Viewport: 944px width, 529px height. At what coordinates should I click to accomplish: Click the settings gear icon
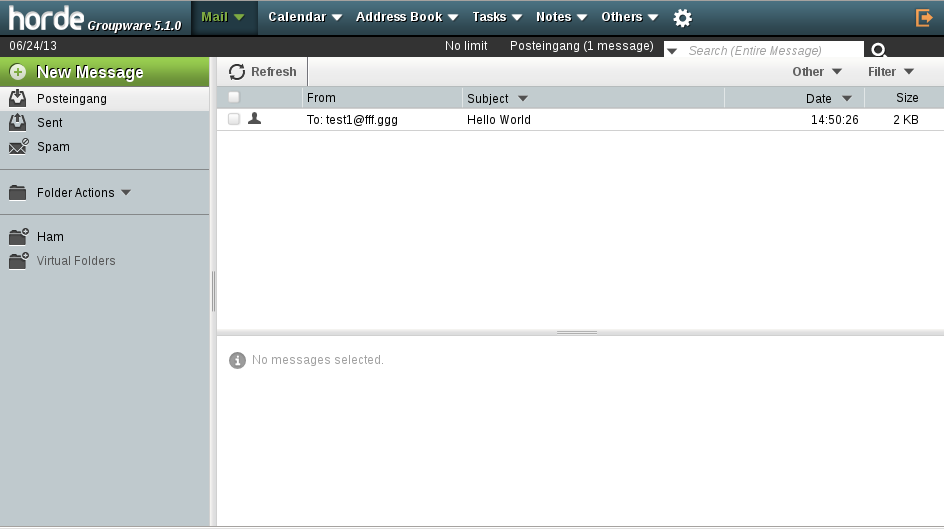[682, 18]
